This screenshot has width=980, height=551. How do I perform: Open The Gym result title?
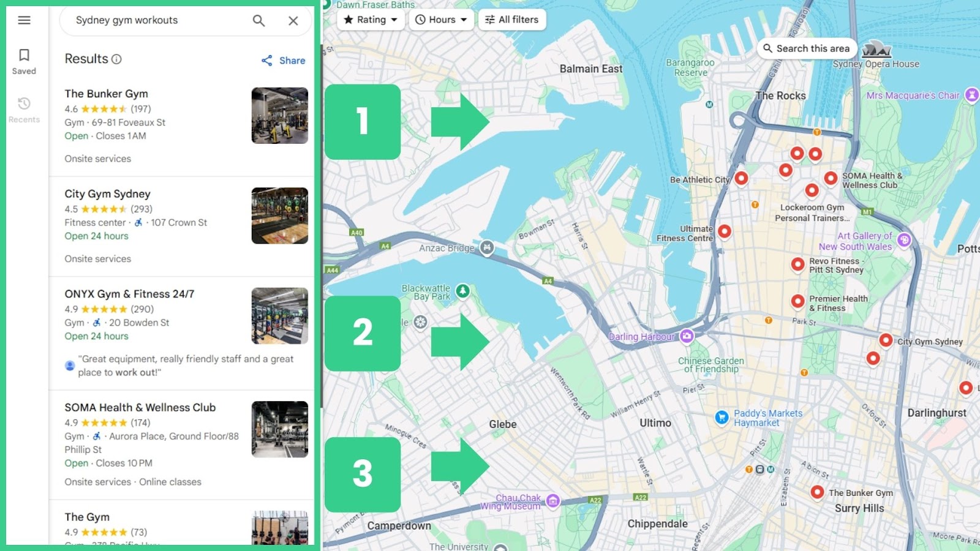point(88,517)
